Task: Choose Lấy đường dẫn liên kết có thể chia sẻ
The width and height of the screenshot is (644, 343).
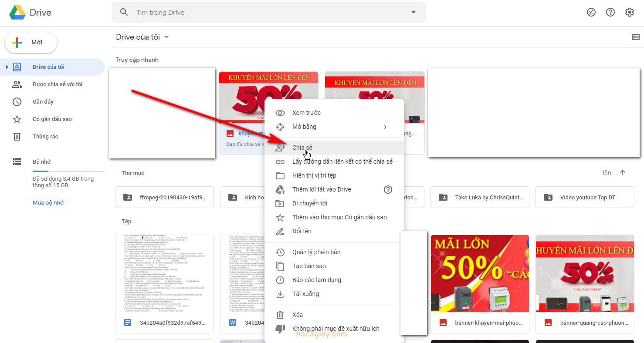Action: [334, 161]
